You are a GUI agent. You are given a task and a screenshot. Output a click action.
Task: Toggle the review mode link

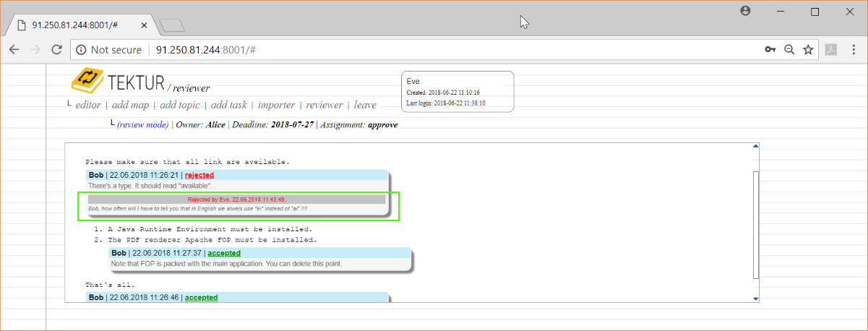(142, 125)
